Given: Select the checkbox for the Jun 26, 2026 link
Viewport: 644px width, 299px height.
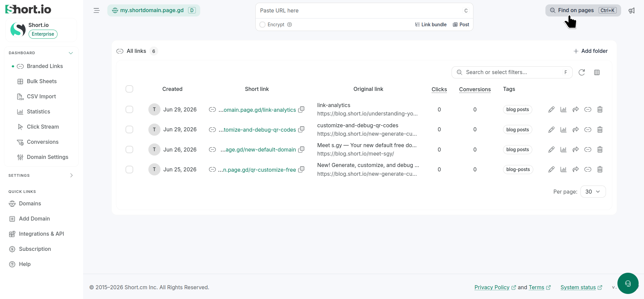Looking at the screenshot, I should (x=129, y=149).
